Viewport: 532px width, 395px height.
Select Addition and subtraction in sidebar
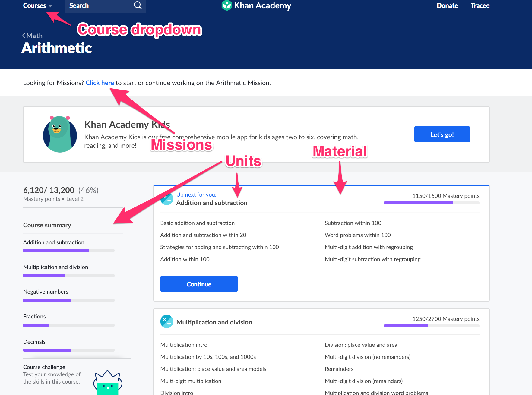(x=54, y=242)
